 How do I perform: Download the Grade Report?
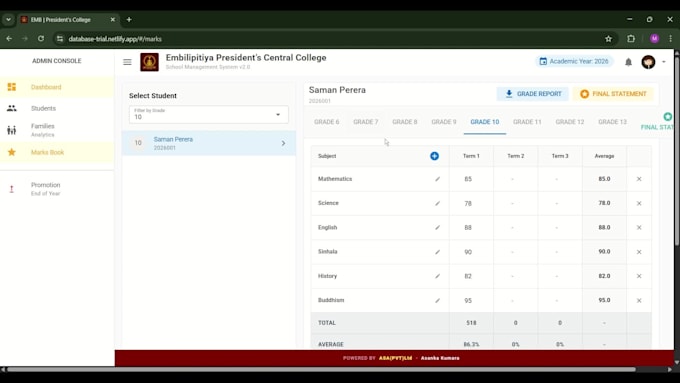click(533, 94)
